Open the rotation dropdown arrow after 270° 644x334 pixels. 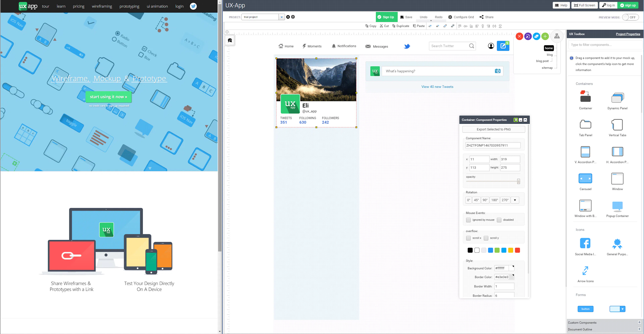click(x=515, y=200)
